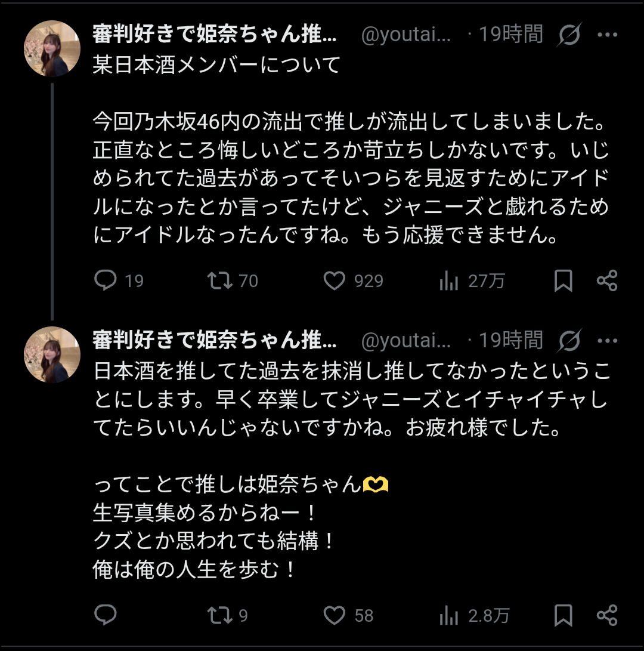Reply to the first tweet
Viewport: 644px width, 651px height.
tap(106, 280)
